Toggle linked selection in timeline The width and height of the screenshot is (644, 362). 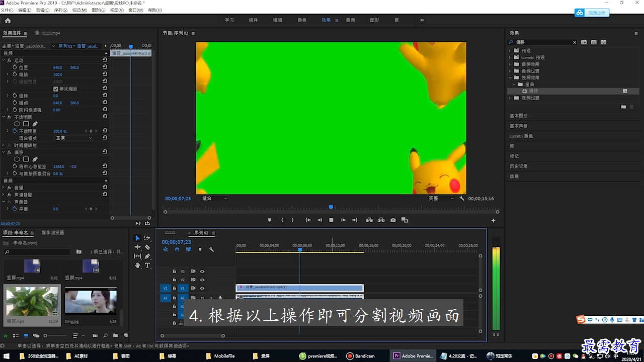(x=189, y=249)
